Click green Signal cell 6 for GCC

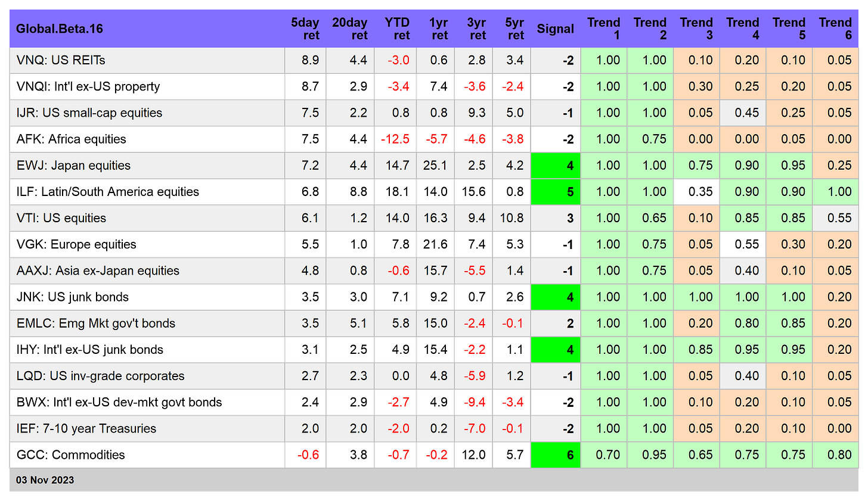556,455
